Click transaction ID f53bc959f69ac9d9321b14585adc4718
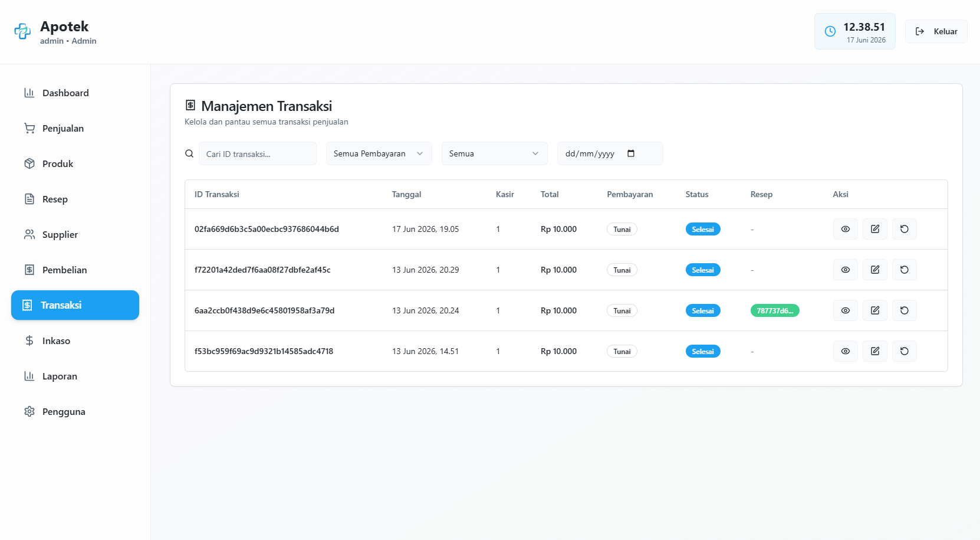The image size is (980, 540). (x=264, y=351)
